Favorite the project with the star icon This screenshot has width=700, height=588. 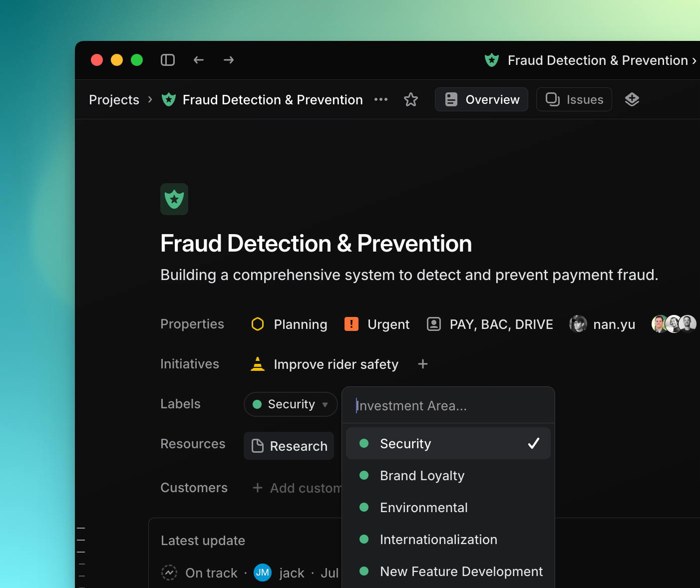(x=411, y=99)
